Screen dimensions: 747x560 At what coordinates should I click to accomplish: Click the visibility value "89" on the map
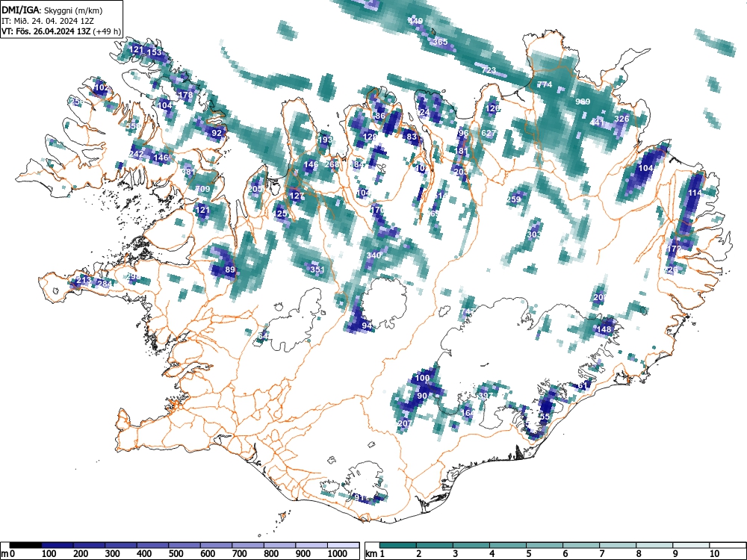230,269
